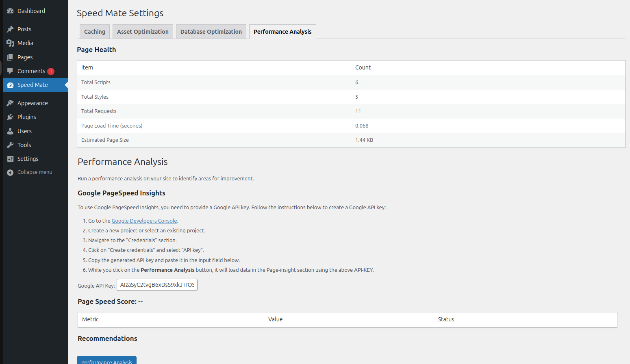The height and width of the screenshot is (364, 630).
Task: Click the Value column header
Action: [275, 319]
